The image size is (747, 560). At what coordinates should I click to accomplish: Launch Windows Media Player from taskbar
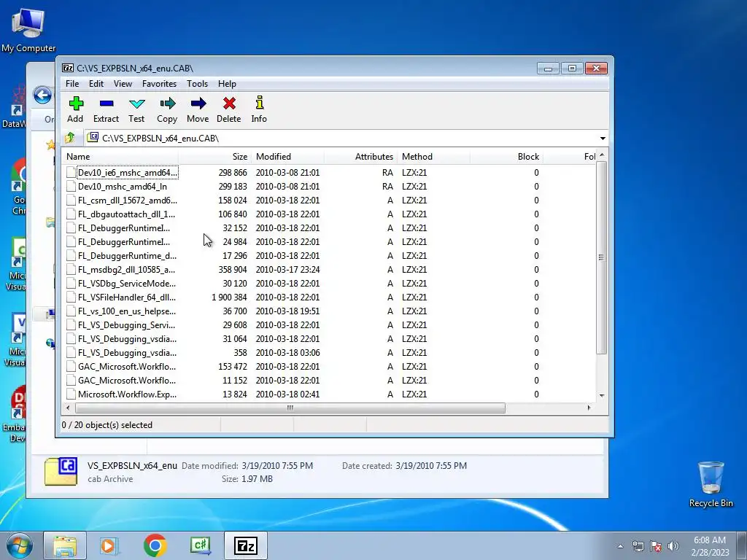108,545
